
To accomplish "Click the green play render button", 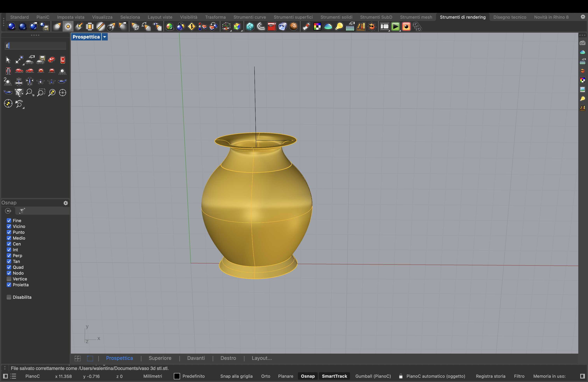I will click(x=395, y=26).
